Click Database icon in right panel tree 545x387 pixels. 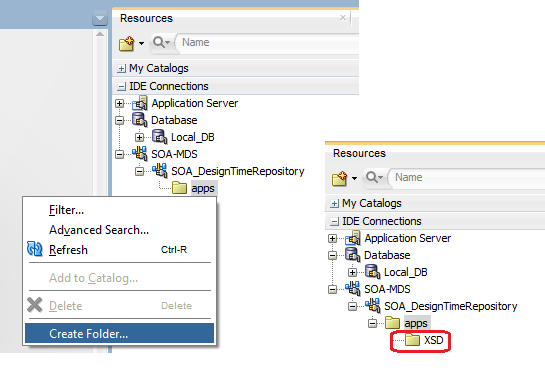coord(352,255)
